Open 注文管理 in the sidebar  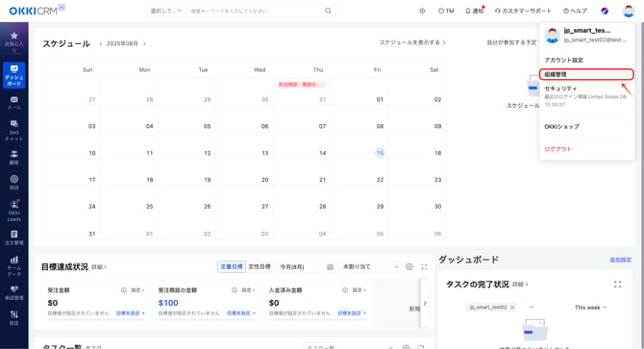pyautogui.click(x=14, y=237)
